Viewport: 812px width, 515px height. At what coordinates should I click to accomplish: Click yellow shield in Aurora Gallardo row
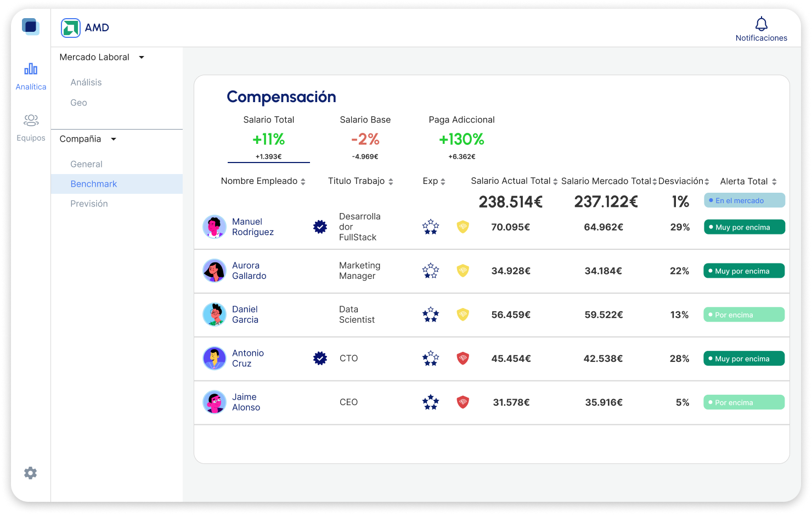click(463, 271)
